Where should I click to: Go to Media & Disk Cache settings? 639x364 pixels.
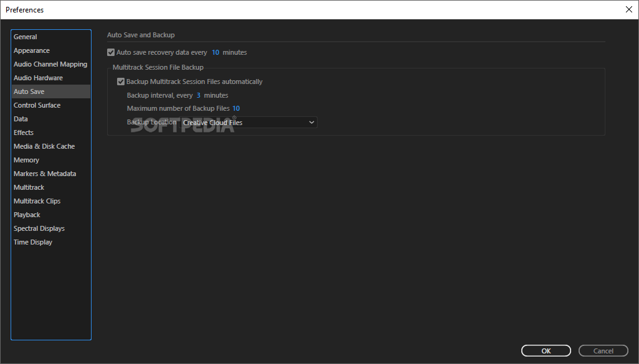(x=51, y=146)
